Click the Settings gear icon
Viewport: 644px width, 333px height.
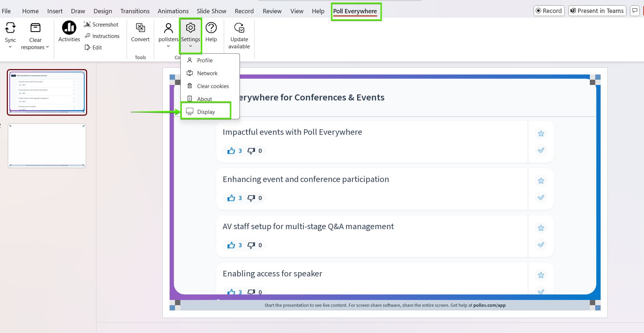coord(190,28)
